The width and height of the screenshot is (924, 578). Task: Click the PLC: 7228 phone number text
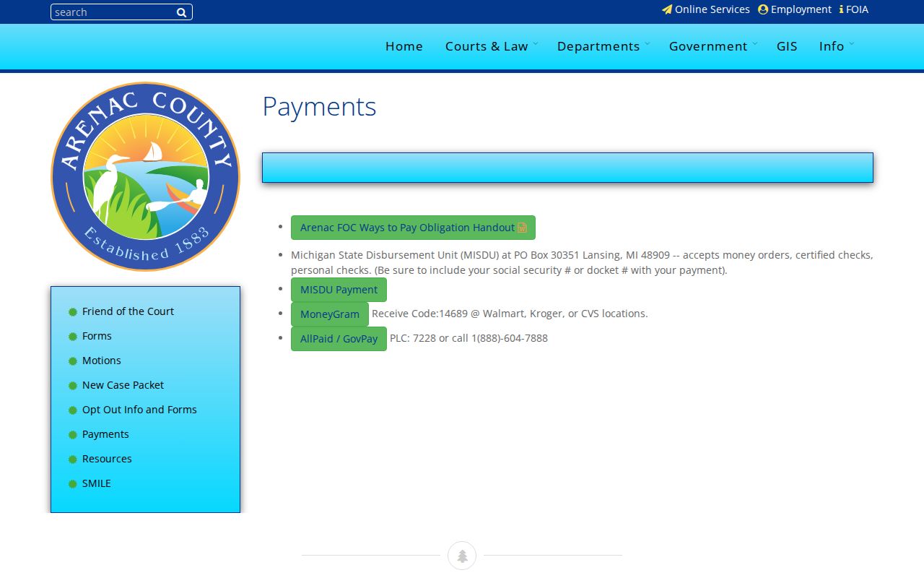pos(468,338)
